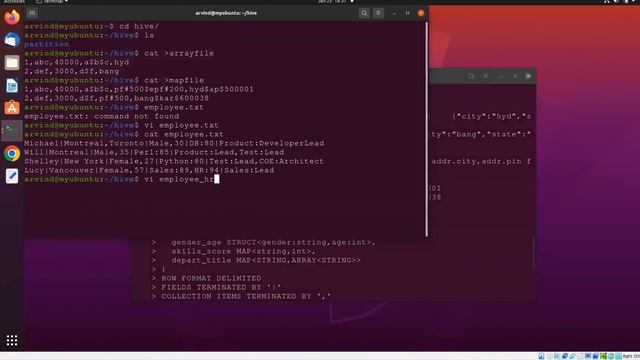Open Ubuntu Software from the dock

[12, 108]
